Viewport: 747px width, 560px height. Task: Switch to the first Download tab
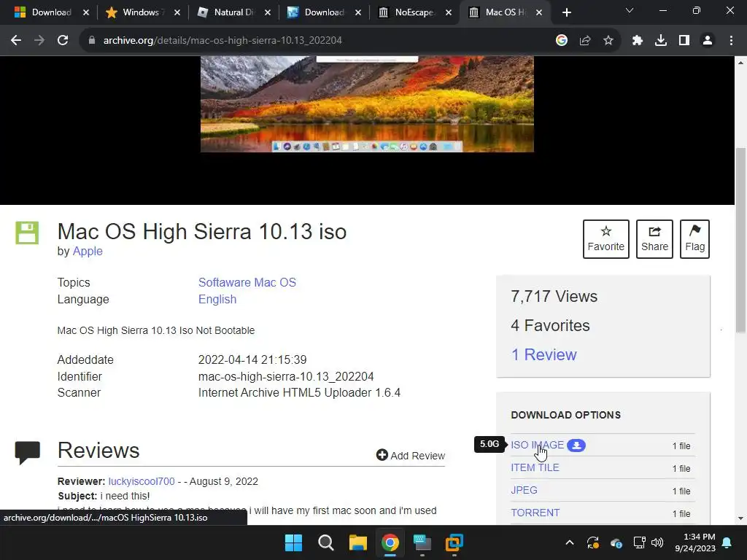[43, 12]
